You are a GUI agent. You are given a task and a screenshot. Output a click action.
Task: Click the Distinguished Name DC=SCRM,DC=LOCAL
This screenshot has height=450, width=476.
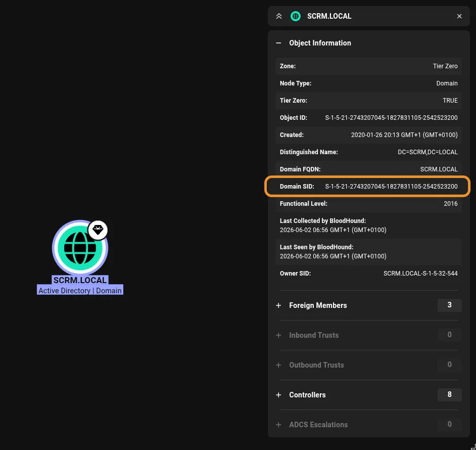pyautogui.click(x=427, y=152)
